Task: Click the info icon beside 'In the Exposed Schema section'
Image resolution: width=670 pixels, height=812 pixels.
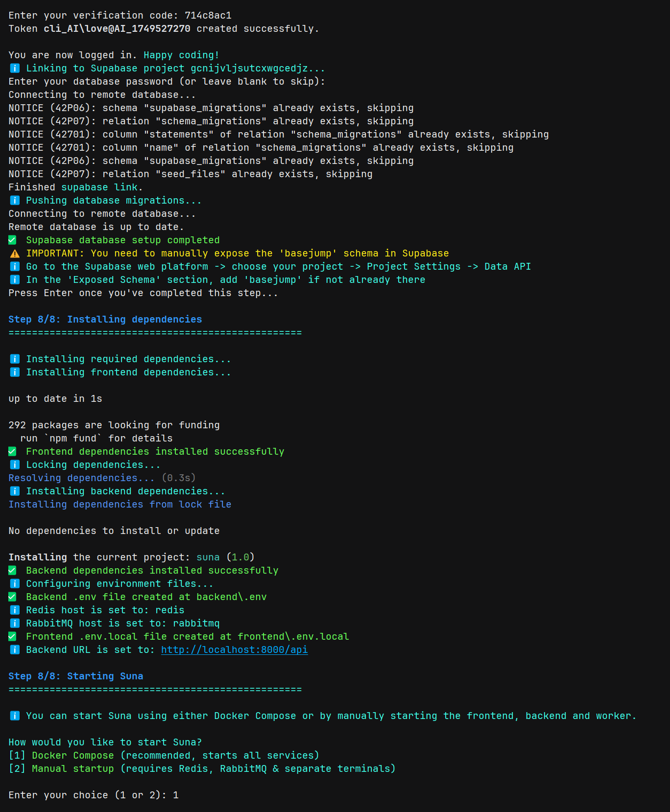Action: click(x=15, y=279)
